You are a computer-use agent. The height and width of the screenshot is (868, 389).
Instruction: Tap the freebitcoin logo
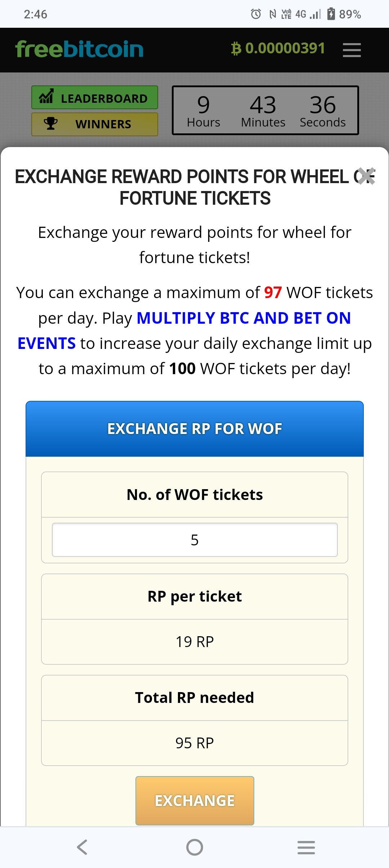tap(79, 49)
